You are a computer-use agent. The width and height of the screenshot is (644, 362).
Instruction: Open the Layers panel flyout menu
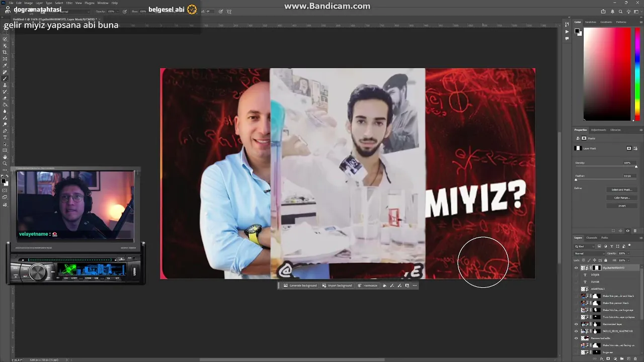(641, 238)
